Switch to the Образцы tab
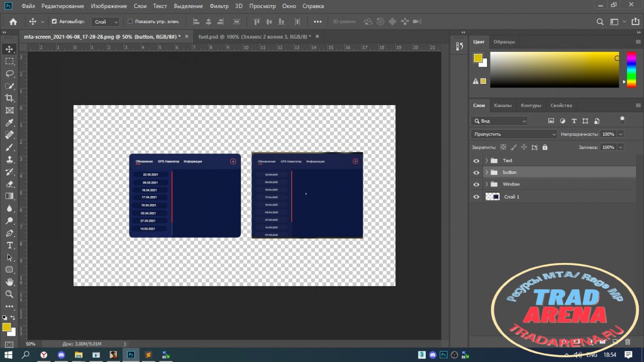Image resolution: width=644 pixels, height=362 pixels. (x=504, y=42)
